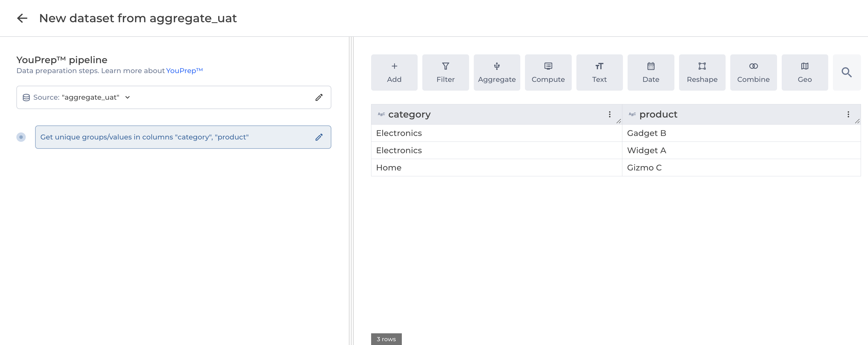Image resolution: width=868 pixels, height=345 pixels.
Task: Edit the source with pencil icon
Action: [x=319, y=97]
